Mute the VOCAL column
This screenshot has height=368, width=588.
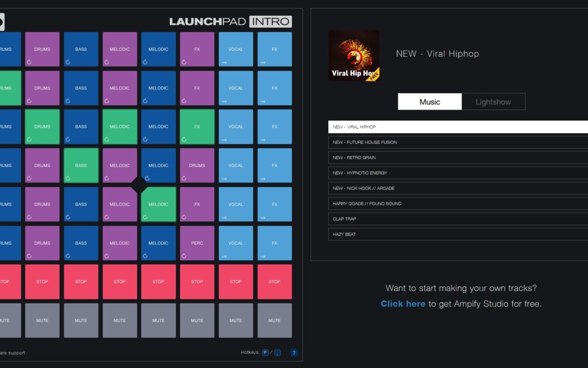(x=236, y=321)
